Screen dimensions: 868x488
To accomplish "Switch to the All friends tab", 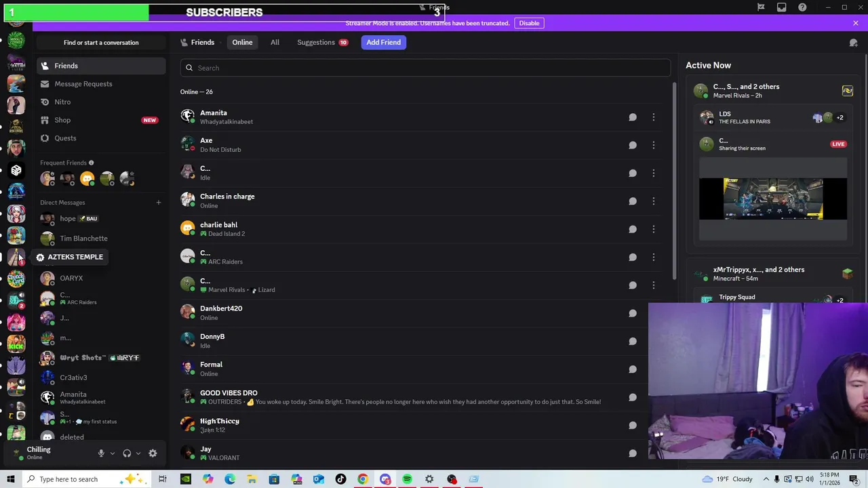I will [x=275, y=42].
